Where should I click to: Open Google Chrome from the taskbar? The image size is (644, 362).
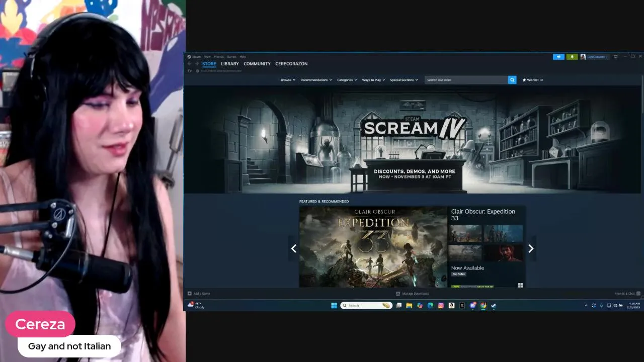click(483, 305)
